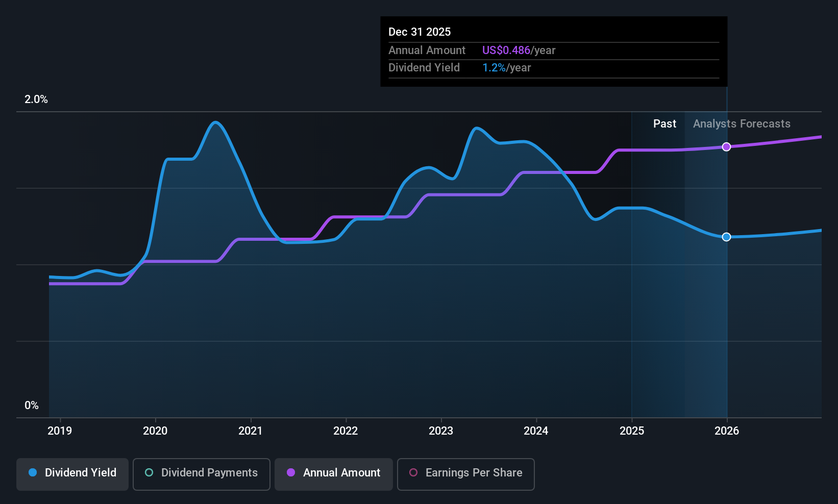Click the blue Dividend Yield data point at 2026

(726, 237)
